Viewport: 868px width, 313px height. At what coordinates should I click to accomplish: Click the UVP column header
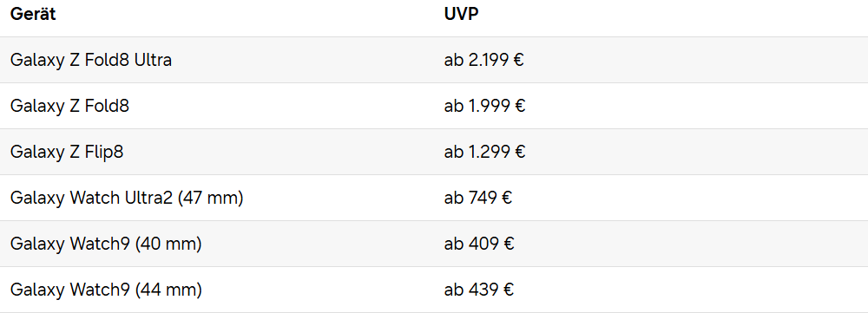point(461,15)
